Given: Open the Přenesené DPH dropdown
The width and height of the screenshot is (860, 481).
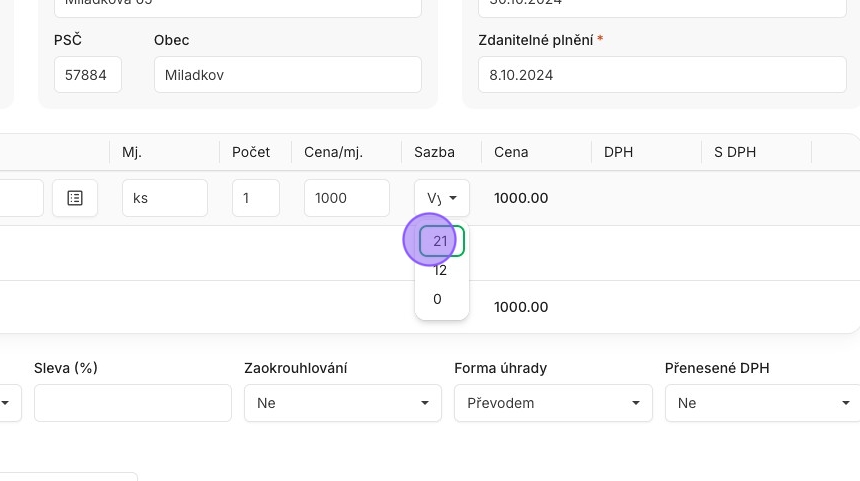Looking at the screenshot, I should pyautogui.click(x=763, y=403).
